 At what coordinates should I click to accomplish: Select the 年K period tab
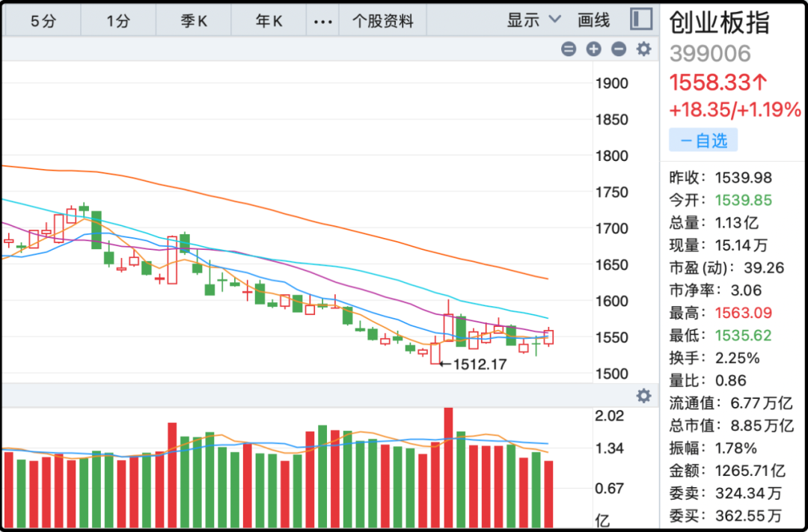(x=269, y=21)
